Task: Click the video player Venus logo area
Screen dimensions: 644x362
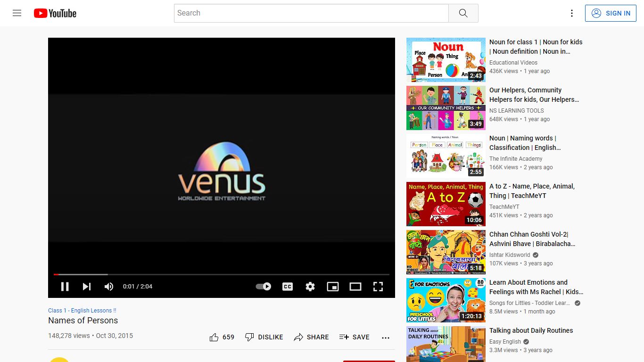Action: [222, 172]
